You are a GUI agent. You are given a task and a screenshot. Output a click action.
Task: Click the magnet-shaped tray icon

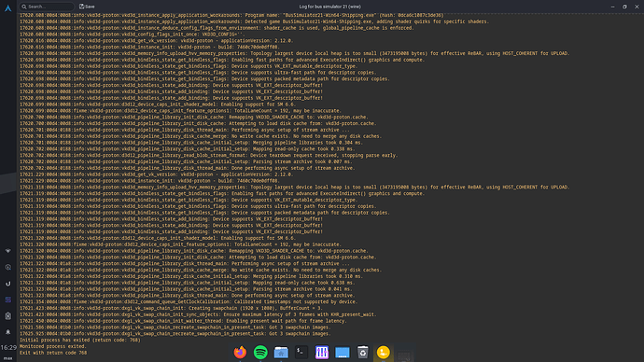[x=7, y=284]
